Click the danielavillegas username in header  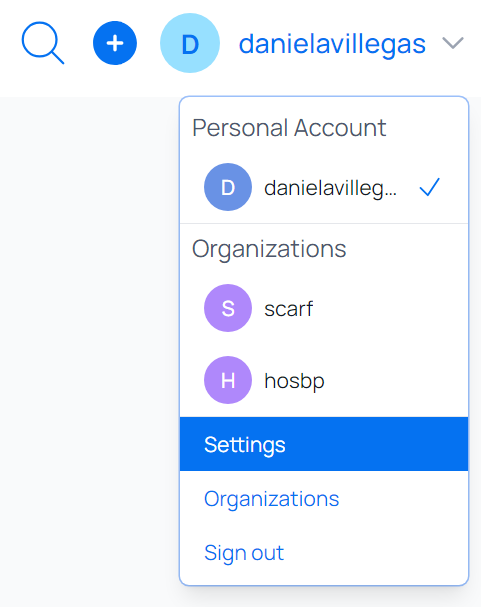332,44
